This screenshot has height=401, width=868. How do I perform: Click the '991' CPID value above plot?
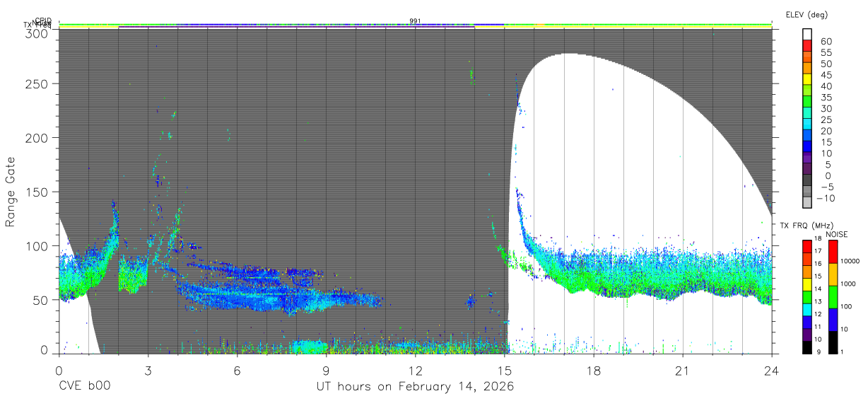[416, 21]
